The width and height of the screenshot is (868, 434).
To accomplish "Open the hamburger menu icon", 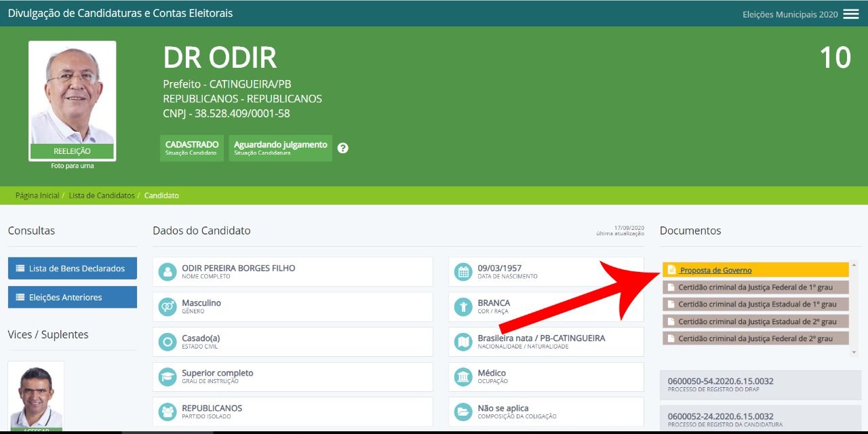I will coord(850,14).
